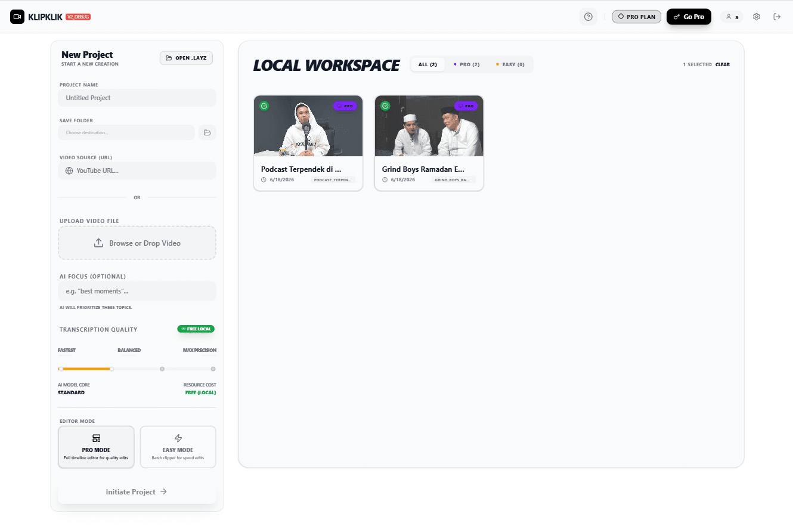Click CLEAR to deselect projects
The height and width of the screenshot is (532, 793).
723,64
